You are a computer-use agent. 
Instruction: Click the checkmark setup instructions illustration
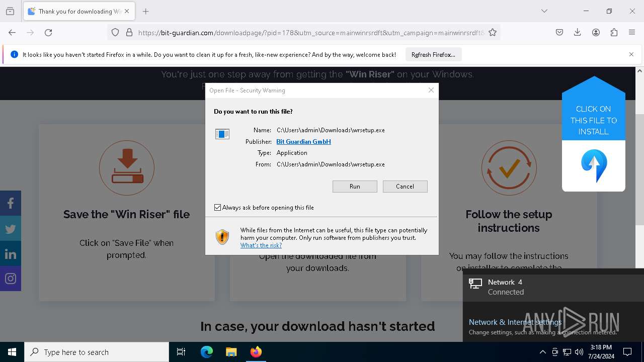coord(509,168)
